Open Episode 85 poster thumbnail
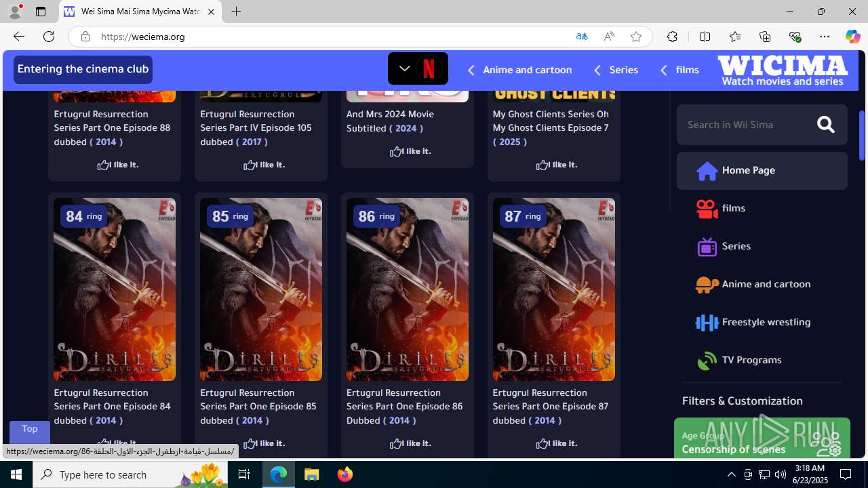868x488 pixels. [x=261, y=289]
